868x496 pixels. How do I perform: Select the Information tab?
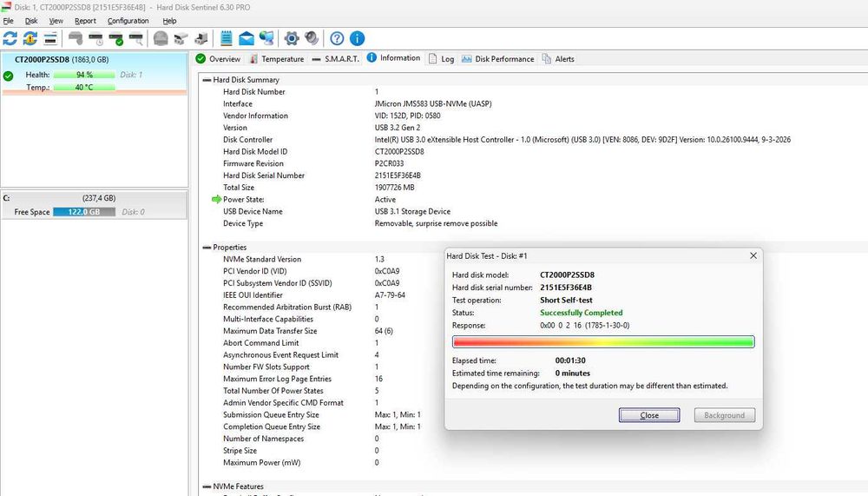click(393, 57)
